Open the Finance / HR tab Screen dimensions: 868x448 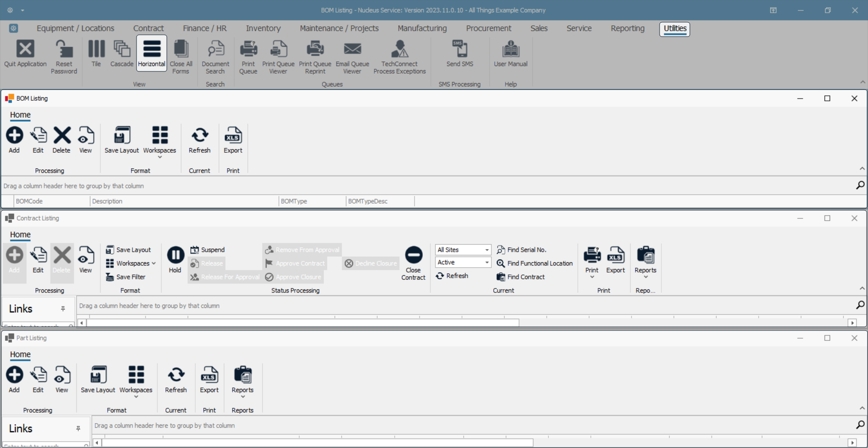point(205,28)
